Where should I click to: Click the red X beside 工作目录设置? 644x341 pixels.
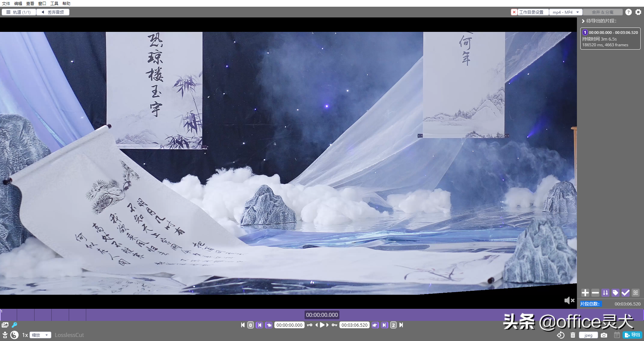coord(514,12)
